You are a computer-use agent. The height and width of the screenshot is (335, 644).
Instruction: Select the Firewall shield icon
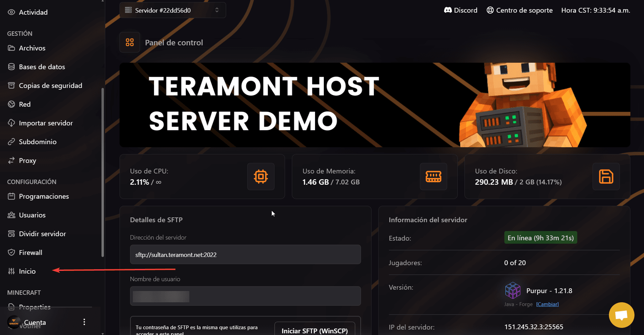pos(11,253)
